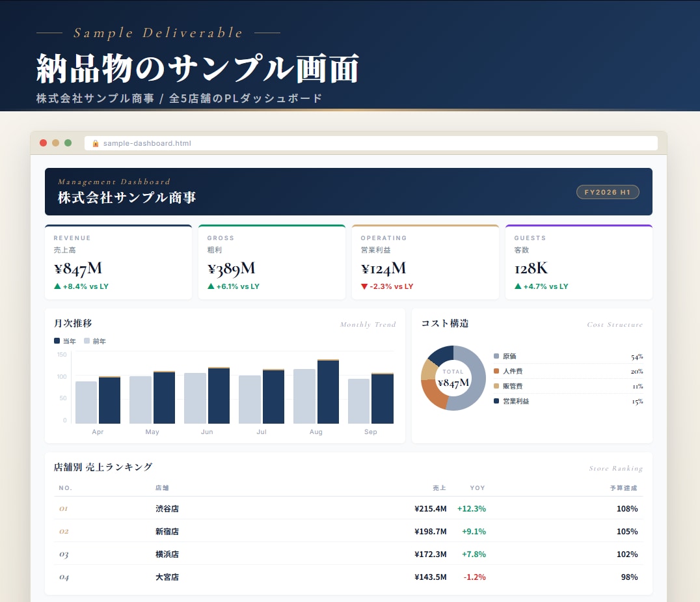Screen dimensions: 700x602
Task: Click the +12.3% YOY value
Action: point(472,508)
